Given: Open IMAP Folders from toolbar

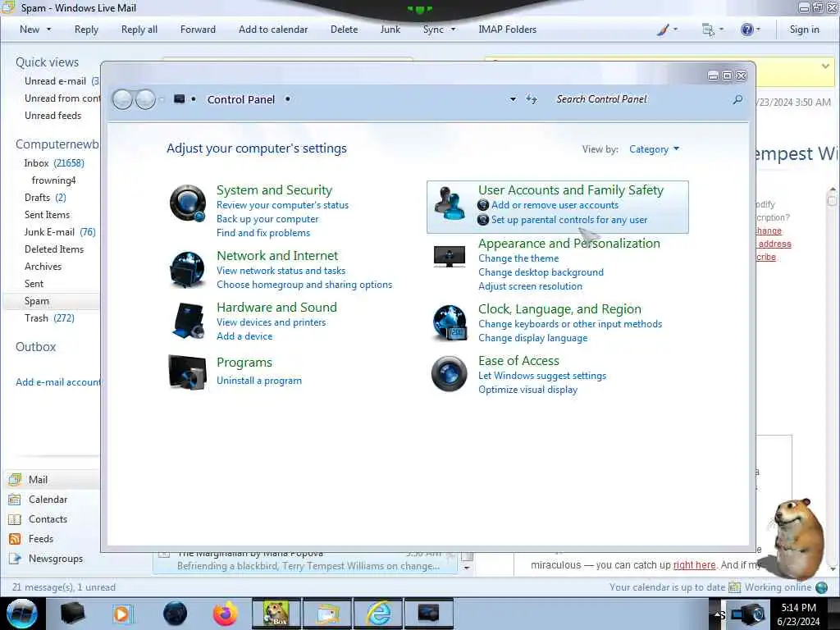Looking at the screenshot, I should click(507, 30).
